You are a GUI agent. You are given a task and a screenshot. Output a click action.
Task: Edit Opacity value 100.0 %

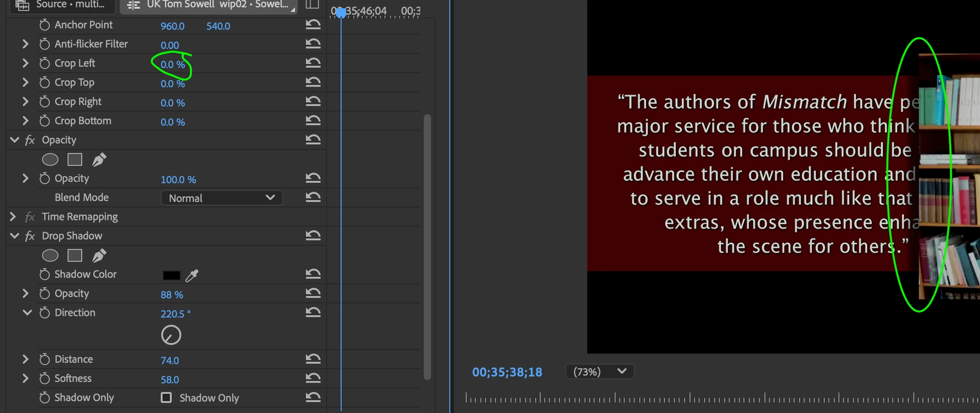click(178, 180)
